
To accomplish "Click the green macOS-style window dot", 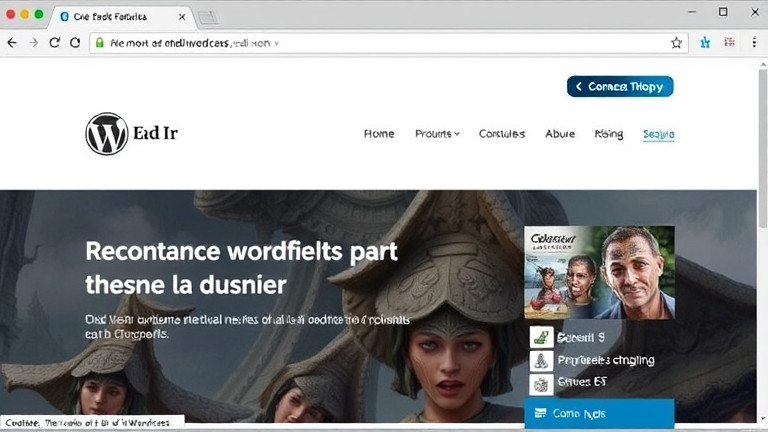I will pyautogui.click(x=39, y=14).
